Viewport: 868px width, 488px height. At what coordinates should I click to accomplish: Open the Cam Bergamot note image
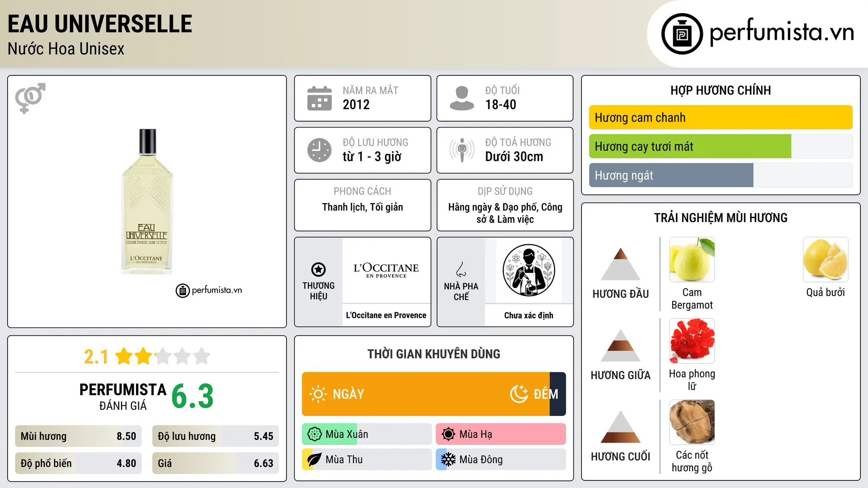692,260
